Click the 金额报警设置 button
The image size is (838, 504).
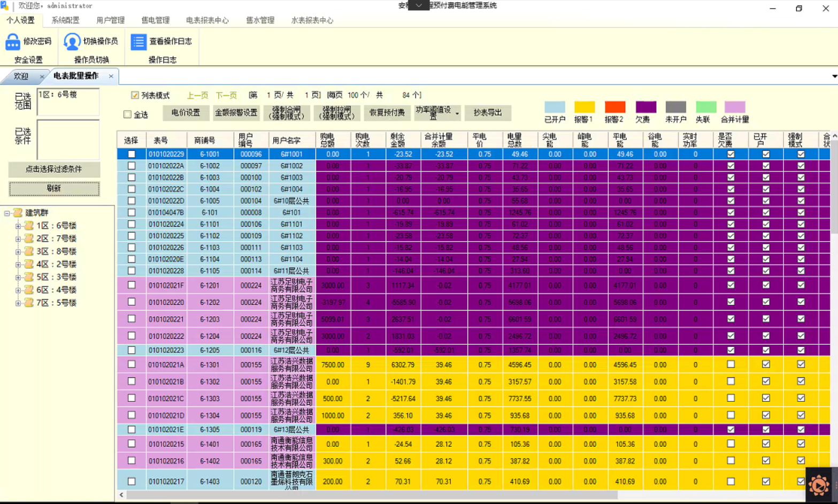236,113
